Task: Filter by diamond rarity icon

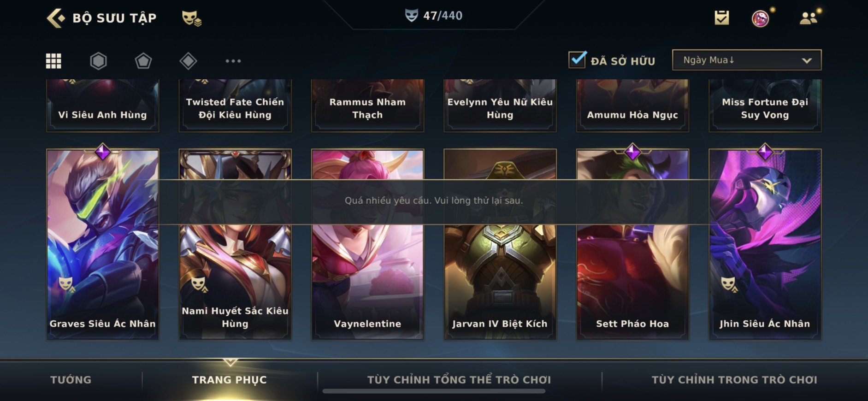Action: (188, 61)
